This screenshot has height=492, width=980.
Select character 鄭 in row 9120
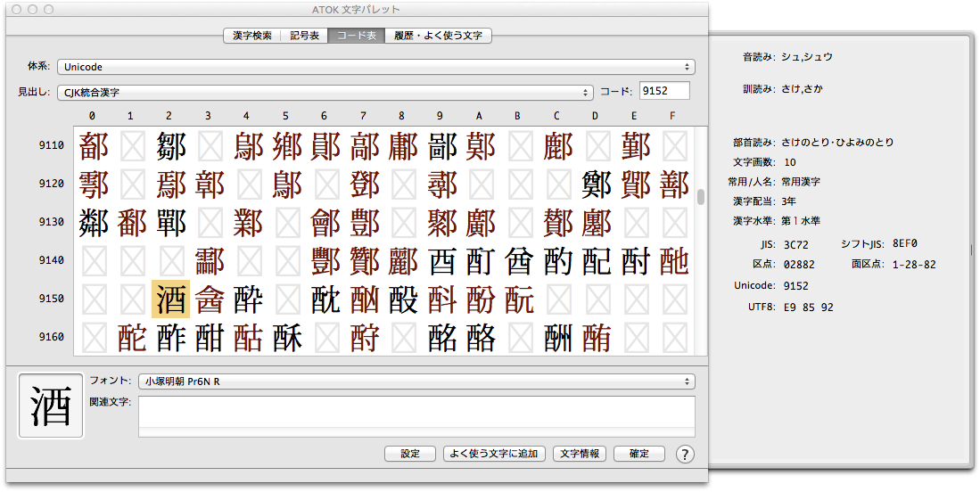(x=597, y=184)
